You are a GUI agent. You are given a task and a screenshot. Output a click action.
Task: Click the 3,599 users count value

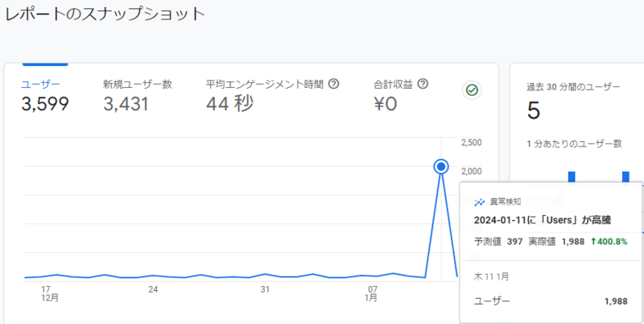(45, 104)
